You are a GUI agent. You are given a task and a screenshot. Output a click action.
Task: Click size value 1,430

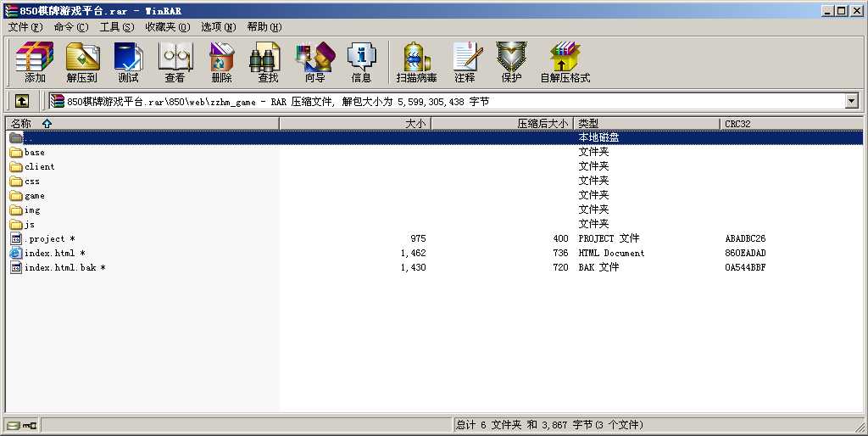(x=413, y=267)
